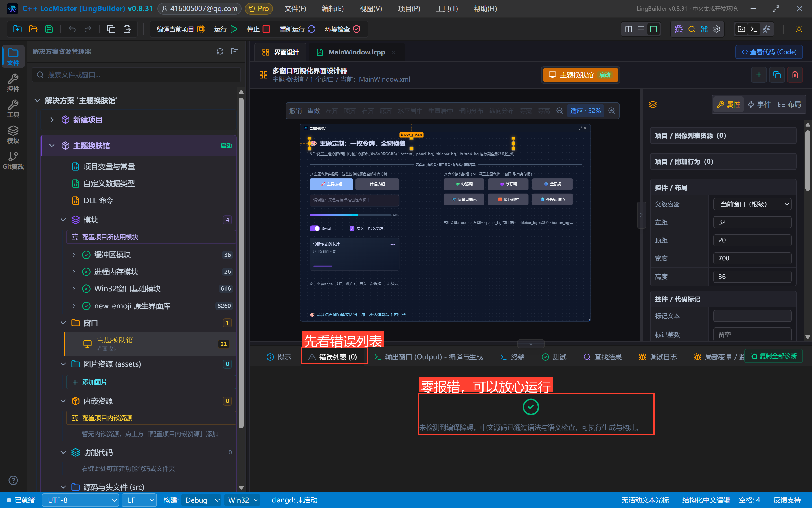
Task: Click the 60% progress bar in the canvas
Action: (x=350, y=215)
